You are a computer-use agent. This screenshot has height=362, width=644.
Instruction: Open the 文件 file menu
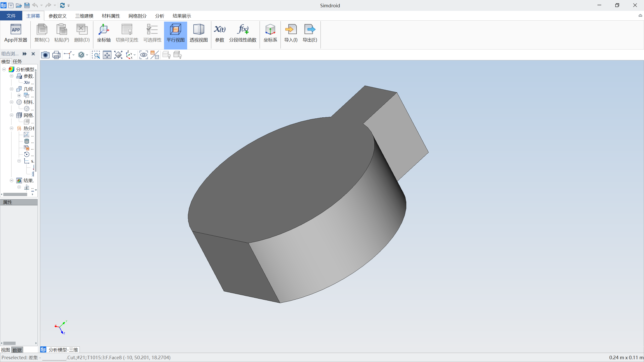coord(11,16)
